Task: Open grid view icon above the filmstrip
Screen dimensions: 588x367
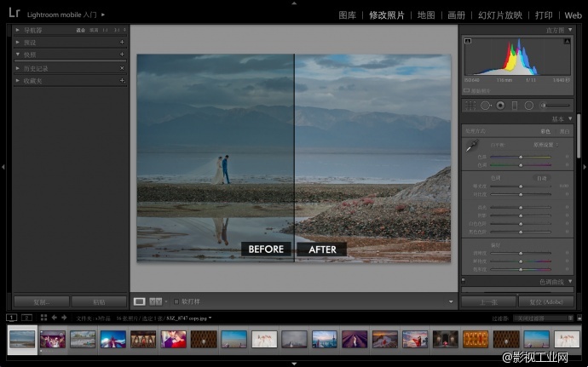Action: point(43,318)
